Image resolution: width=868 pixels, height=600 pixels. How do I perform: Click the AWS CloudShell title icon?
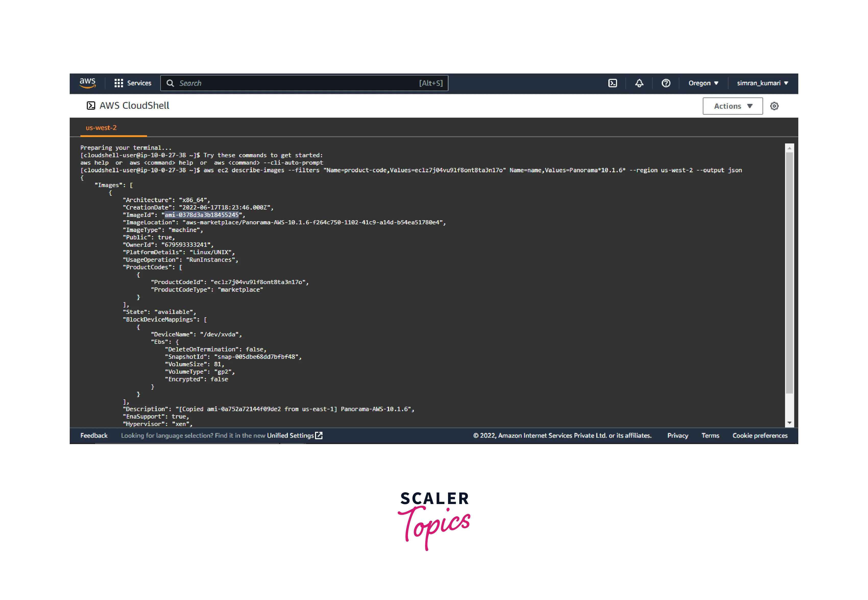[x=91, y=106]
